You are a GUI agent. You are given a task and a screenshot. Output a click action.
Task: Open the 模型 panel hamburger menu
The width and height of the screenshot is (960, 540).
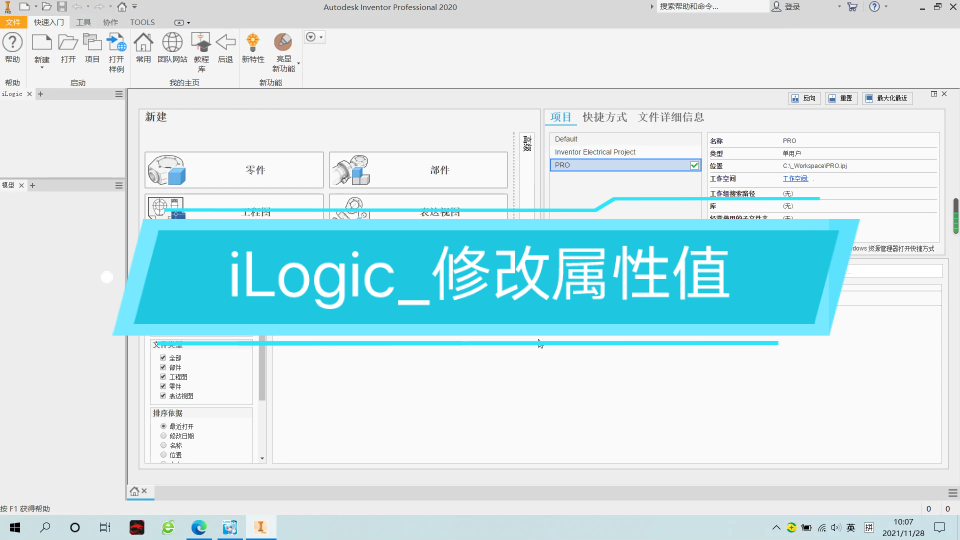coord(119,186)
